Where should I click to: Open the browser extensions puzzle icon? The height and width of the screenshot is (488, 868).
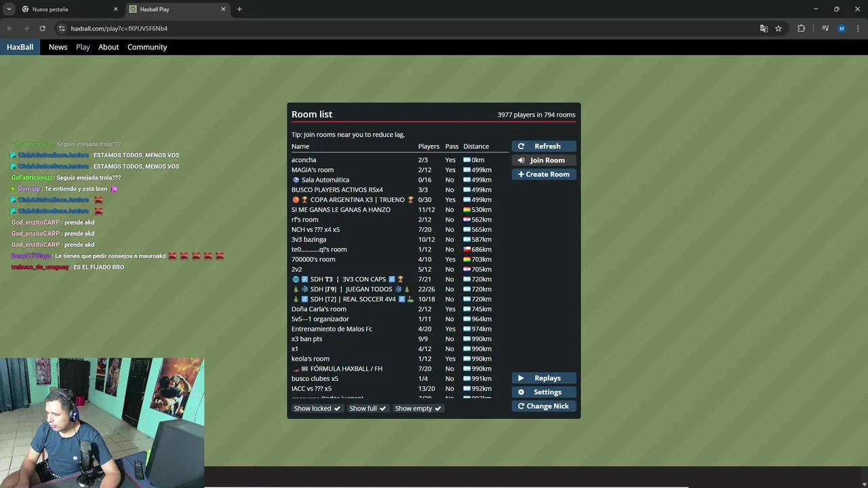(x=801, y=28)
